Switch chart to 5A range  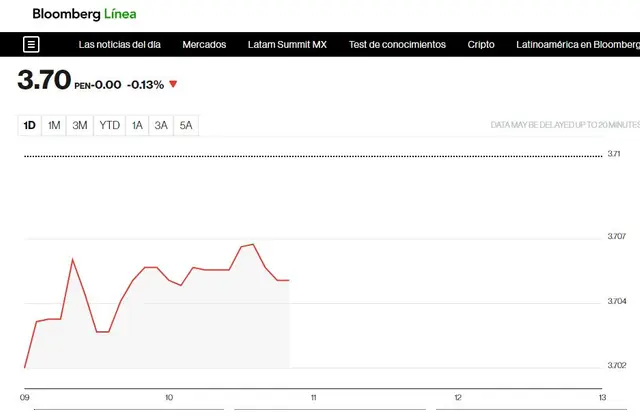coord(186,125)
